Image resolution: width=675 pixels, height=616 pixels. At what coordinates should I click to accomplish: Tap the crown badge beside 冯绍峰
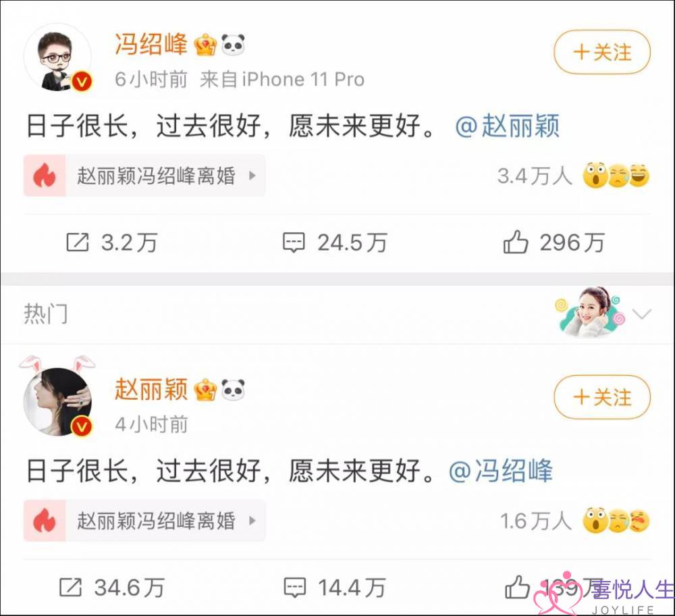tap(205, 45)
